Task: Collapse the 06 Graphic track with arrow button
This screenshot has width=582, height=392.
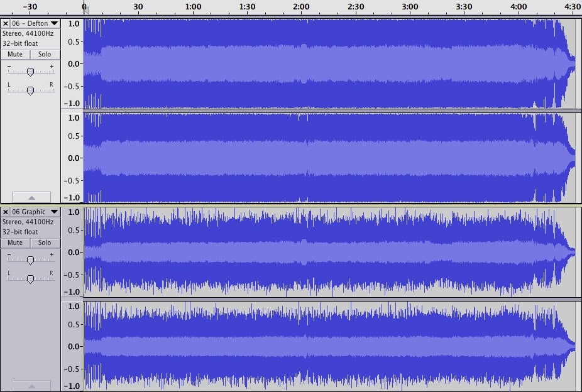Action: (31, 386)
